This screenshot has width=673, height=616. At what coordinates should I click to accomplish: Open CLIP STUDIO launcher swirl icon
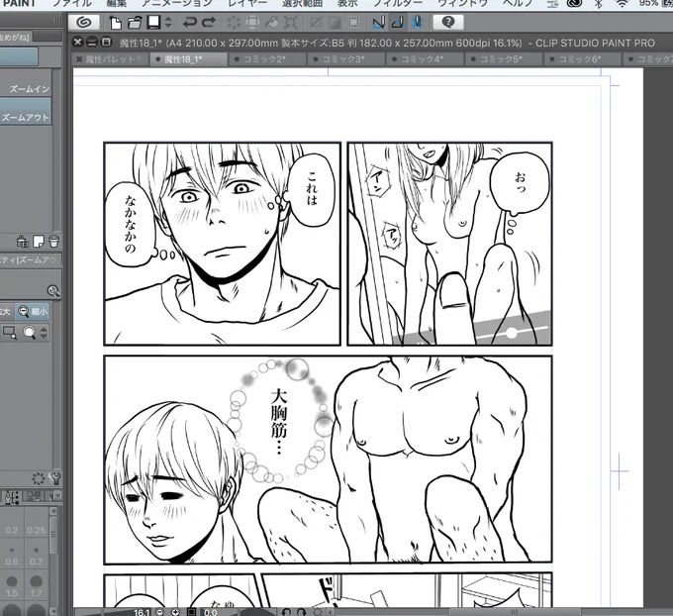click(84, 22)
